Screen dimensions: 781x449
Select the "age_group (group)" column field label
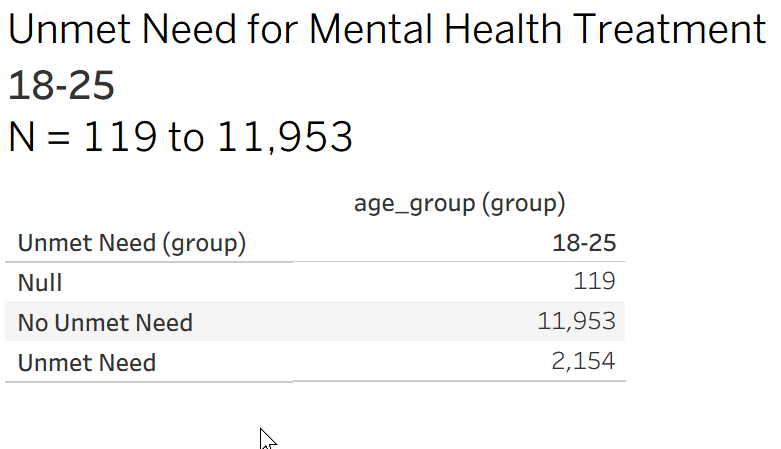click(460, 204)
